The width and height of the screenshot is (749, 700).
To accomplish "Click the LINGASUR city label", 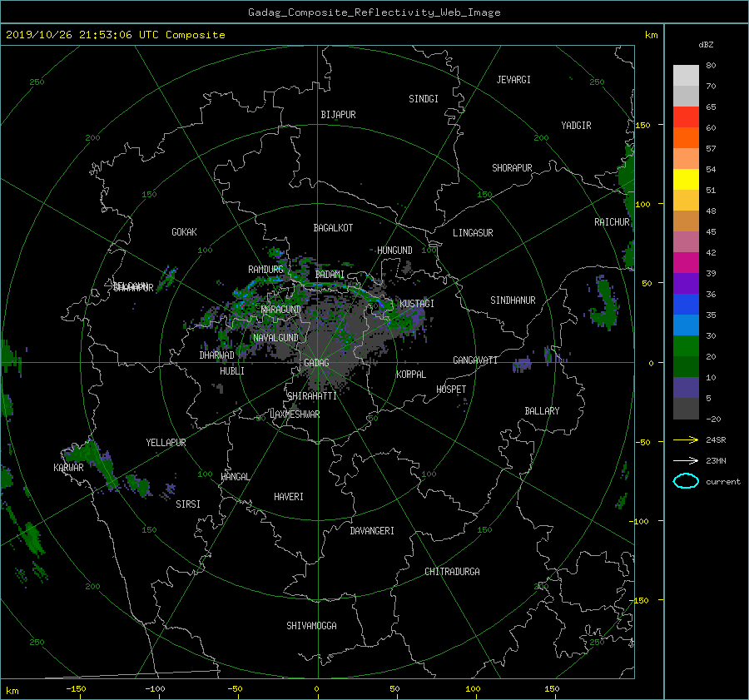I will pos(473,233).
